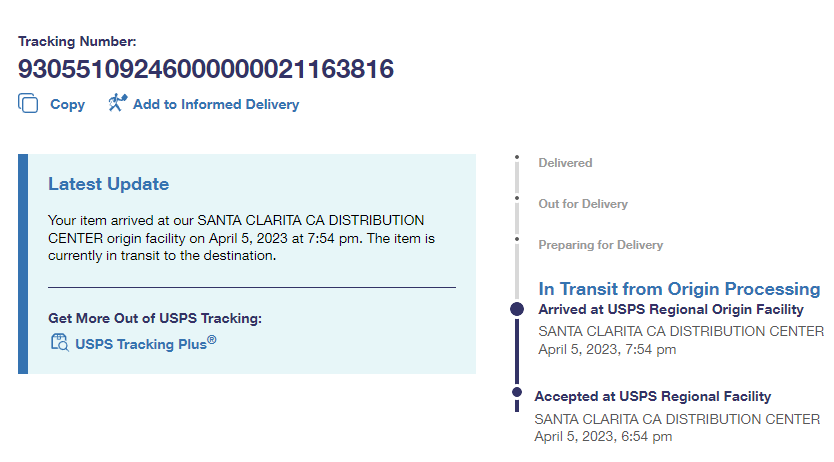834x462 pixels.
Task: Click the Out for Delivery status label
Action: click(583, 204)
